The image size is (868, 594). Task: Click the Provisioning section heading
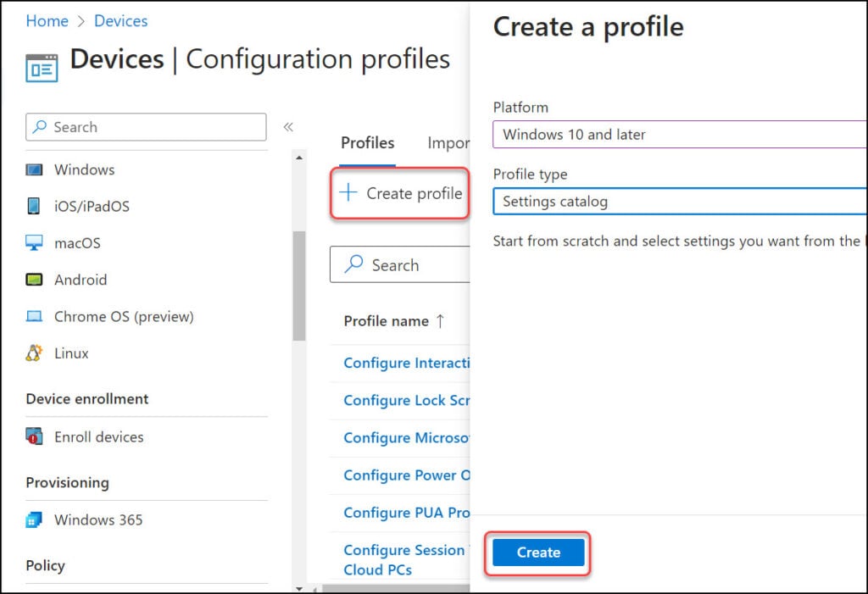point(68,483)
